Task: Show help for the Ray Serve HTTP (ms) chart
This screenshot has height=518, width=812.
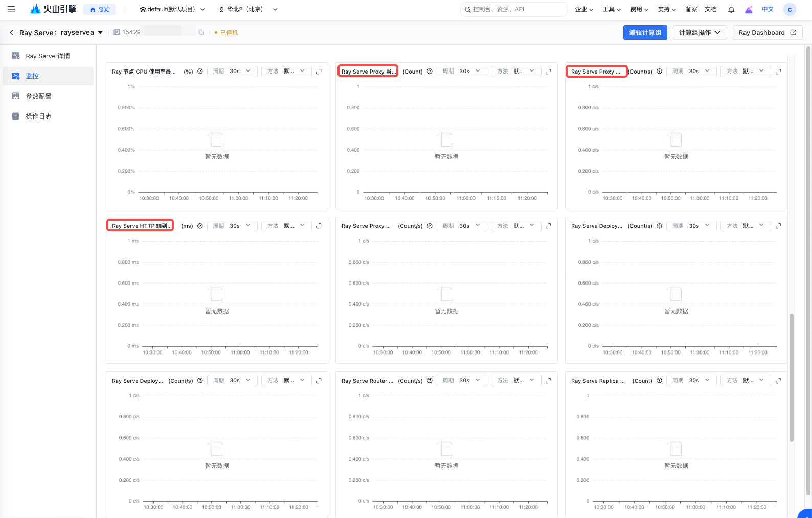Action: pos(200,226)
